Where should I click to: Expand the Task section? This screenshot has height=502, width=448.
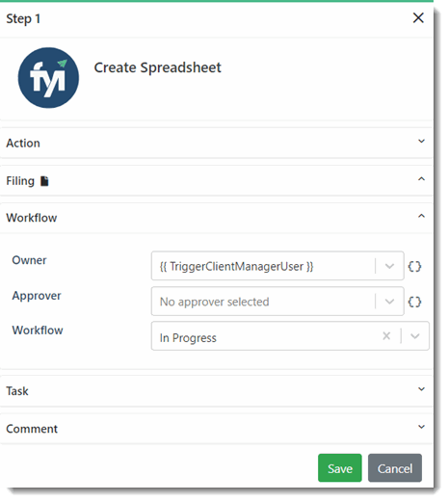coord(421,389)
